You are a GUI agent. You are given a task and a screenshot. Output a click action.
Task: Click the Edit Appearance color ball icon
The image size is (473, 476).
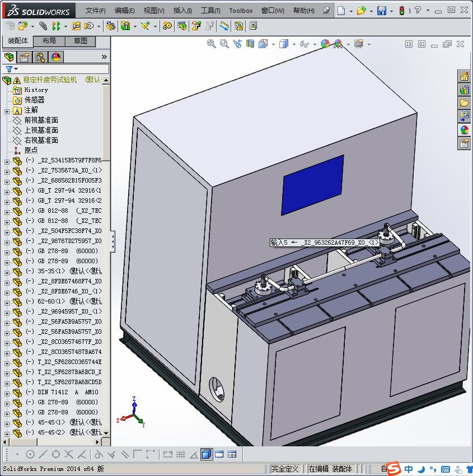pos(325,44)
